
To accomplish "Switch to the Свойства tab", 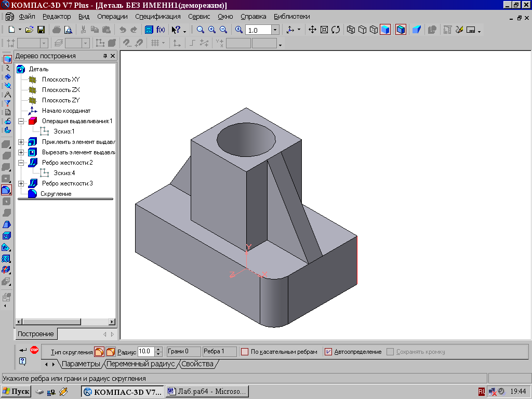I will tap(197, 364).
